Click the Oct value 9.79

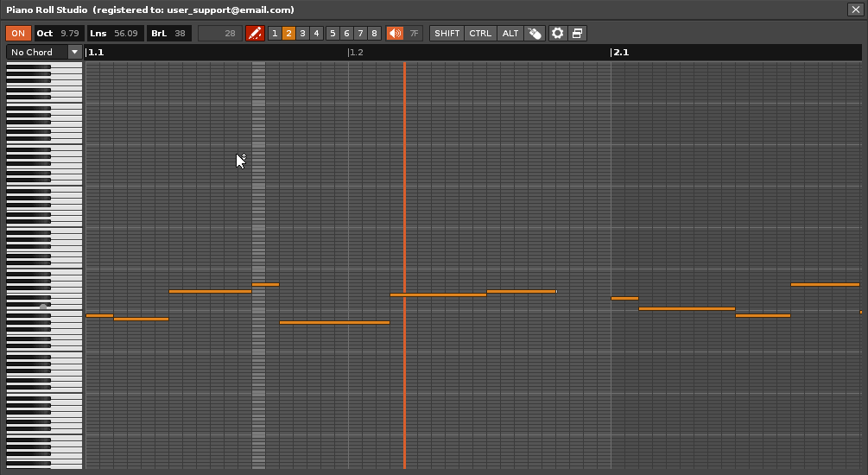[x=70, y=33]
